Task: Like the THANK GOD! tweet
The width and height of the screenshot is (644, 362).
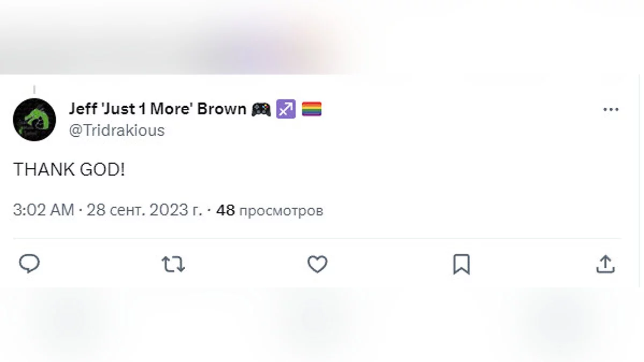Action: 317,264
